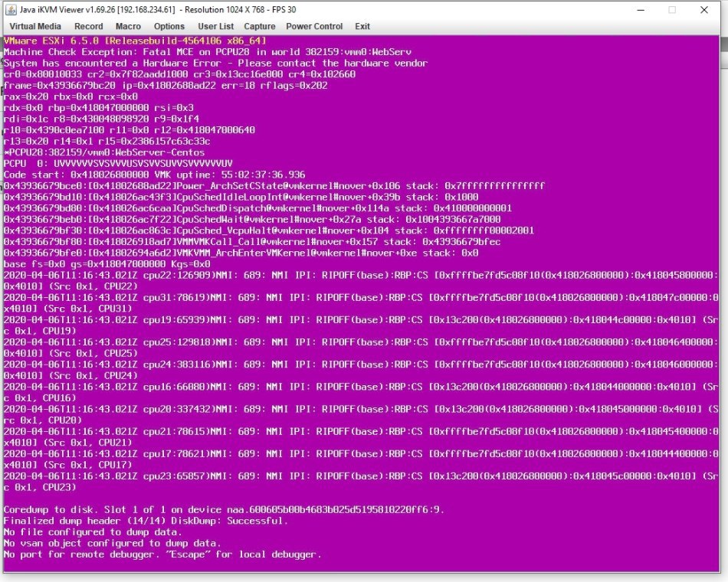Click the CpuSchedIdleLoopInt stack trace line

click(241, 197)
